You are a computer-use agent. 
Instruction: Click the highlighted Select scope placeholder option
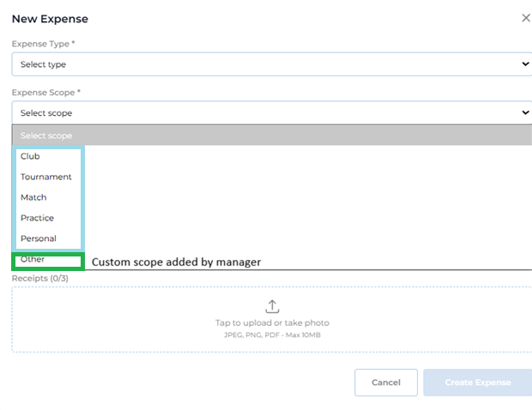click(x=272, y=136)
